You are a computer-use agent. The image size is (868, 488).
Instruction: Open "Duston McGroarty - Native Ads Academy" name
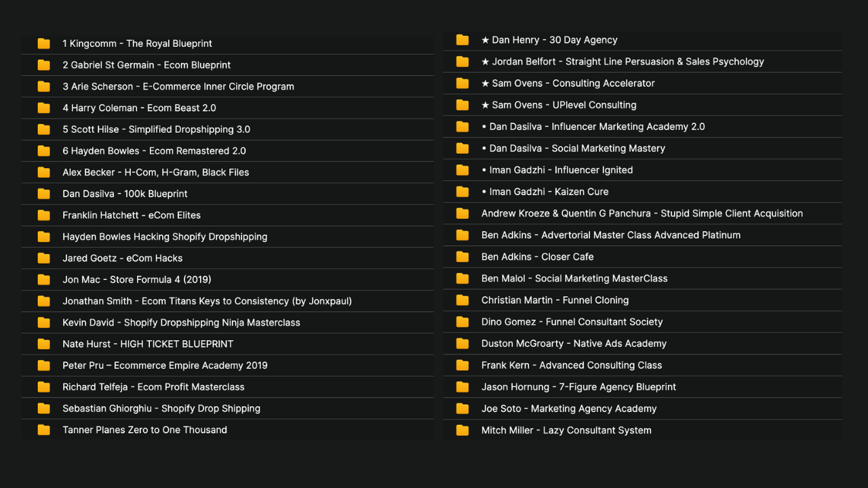point(574,344)
